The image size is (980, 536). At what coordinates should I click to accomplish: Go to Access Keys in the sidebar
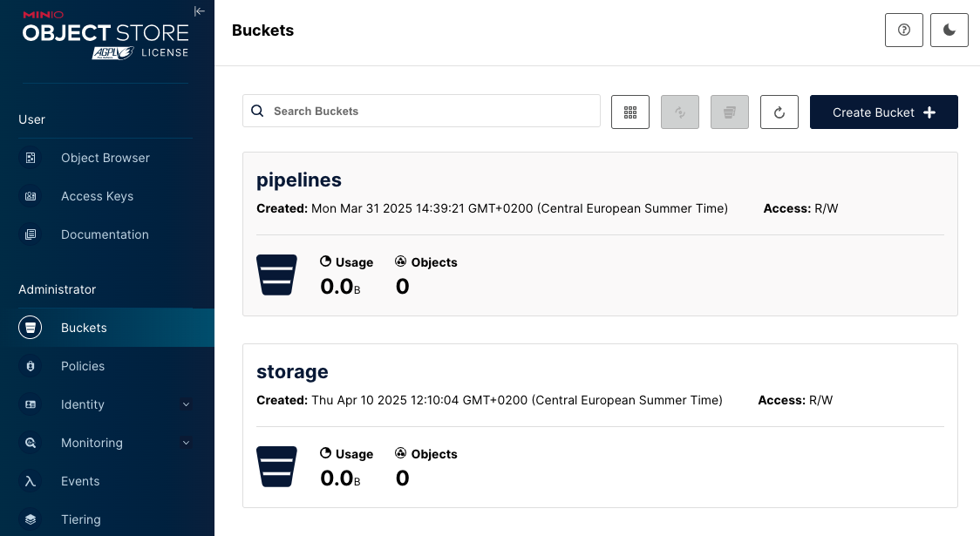point(97,196)
